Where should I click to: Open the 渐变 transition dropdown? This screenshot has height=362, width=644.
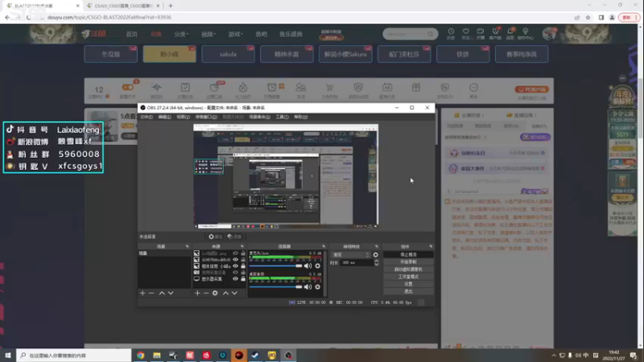click(350, 255)
